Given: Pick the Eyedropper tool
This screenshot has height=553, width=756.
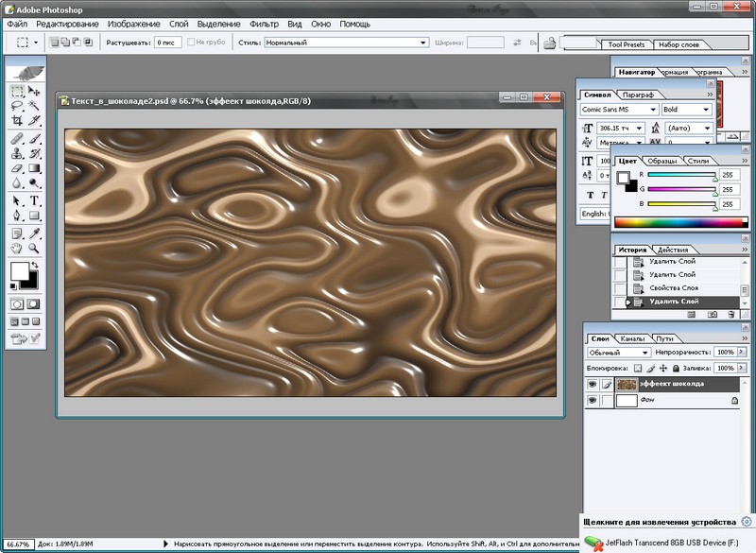Looking at the screenshot, I should (34, 233).
